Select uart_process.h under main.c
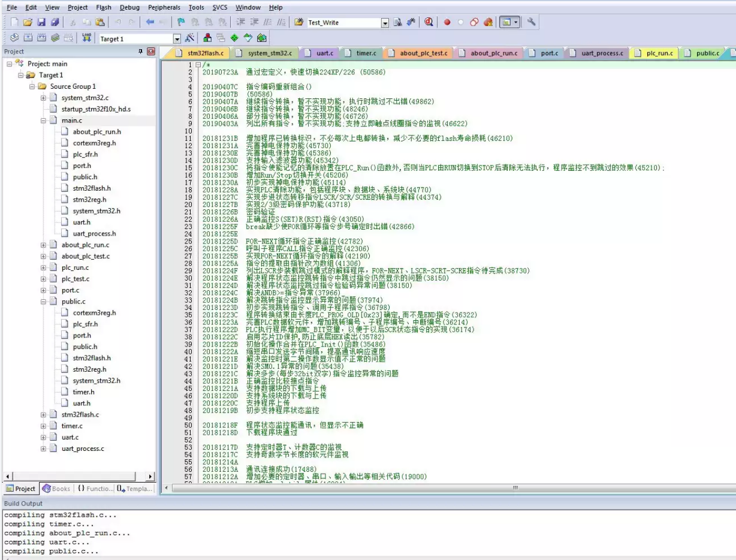 [x=94, y=234]
